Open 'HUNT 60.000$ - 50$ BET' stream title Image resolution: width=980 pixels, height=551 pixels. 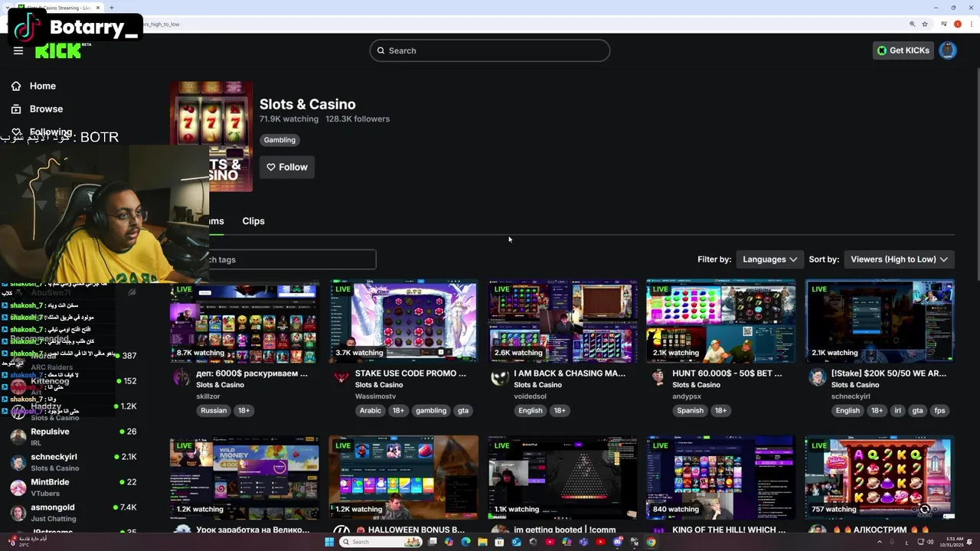727,373
